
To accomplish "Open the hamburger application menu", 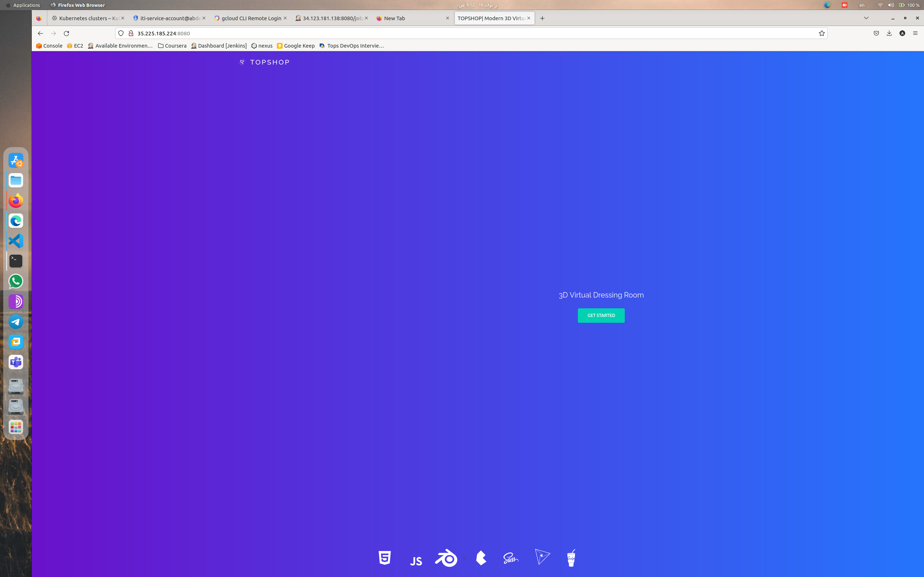I will coord(916,33).
